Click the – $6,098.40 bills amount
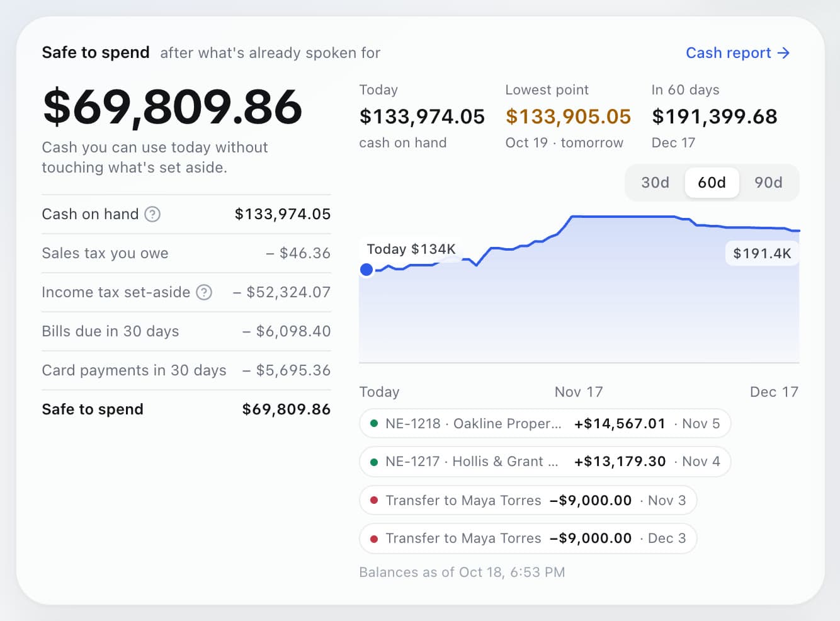The image size is (840, 621). click(x=287, y=331)
